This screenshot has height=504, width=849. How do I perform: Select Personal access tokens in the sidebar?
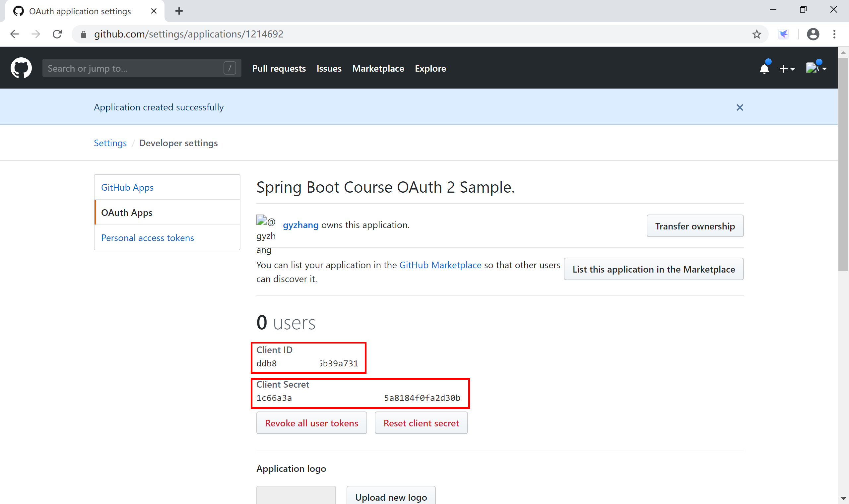(x=147, y=238)
